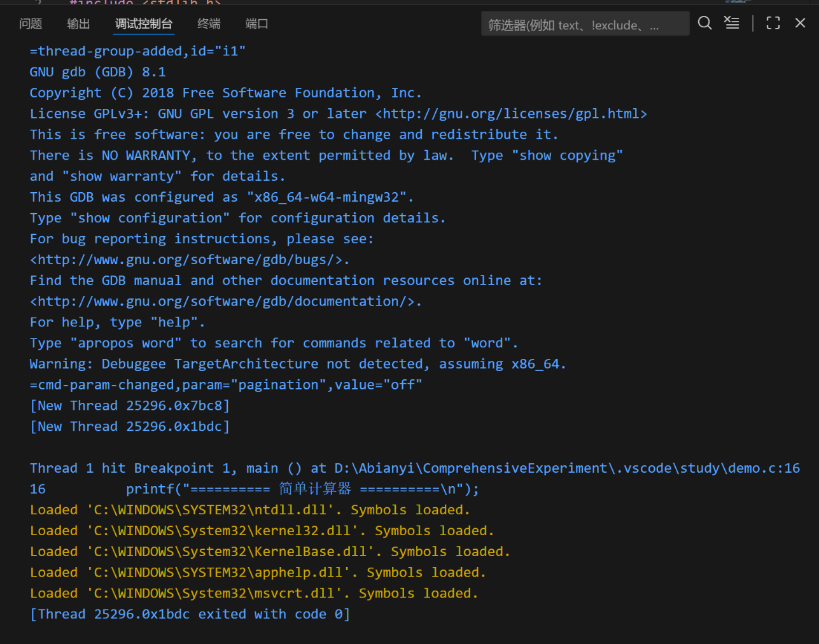Click the 'Copyright (C) 2018' line
The width and height of the screenshot is (819, 644).
coord(226,93)
